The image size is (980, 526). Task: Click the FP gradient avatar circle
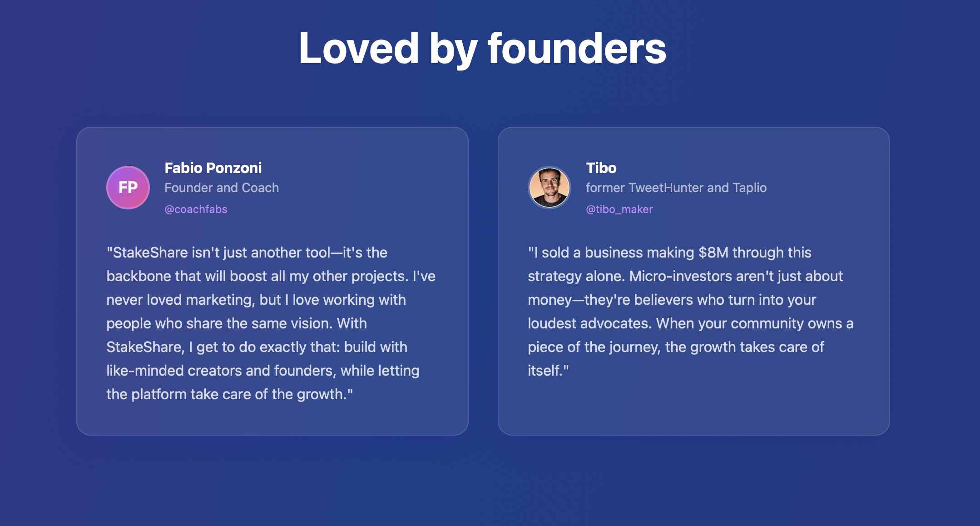pyautogui.click(x=128, y=188)
